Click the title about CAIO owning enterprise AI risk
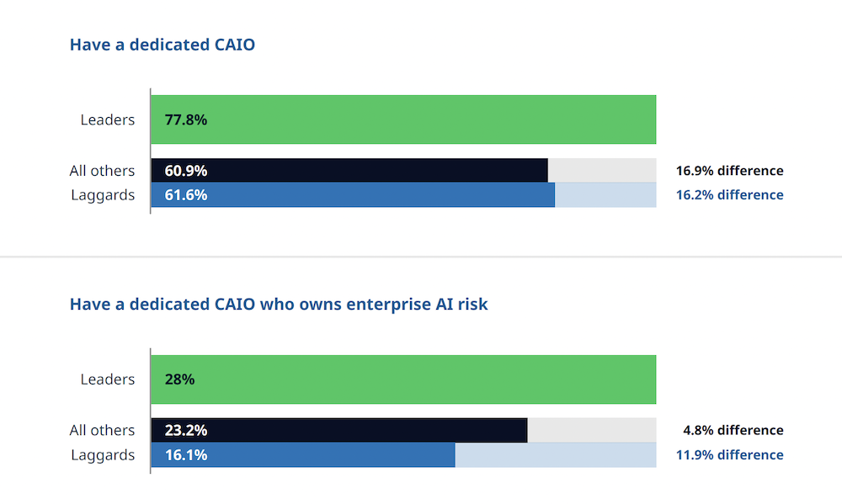 279,304
